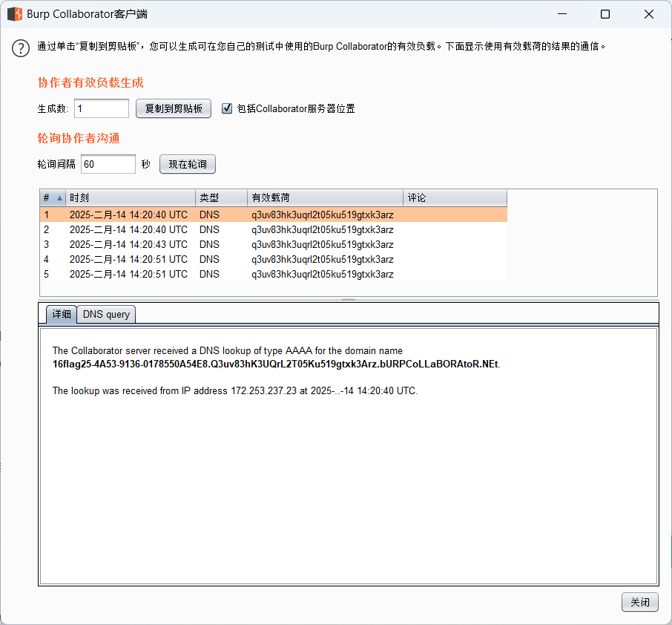Click the 轮询间隔 seconds input field
Image resolution: width=672 pixels, height=625 pixels.
click(x=108, y=164)
